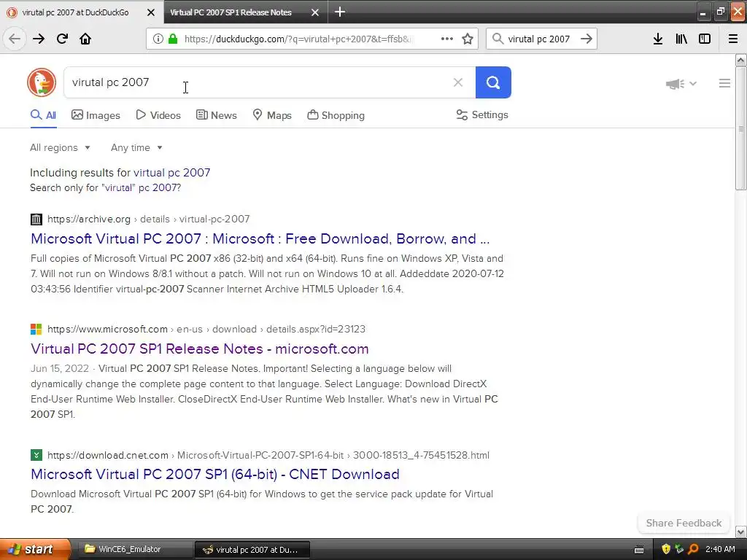Viewport: 747px width, 560px height.
Task: Open Virtual PC 2007 SP1 Release Notes result
Action: pos(200,349)
